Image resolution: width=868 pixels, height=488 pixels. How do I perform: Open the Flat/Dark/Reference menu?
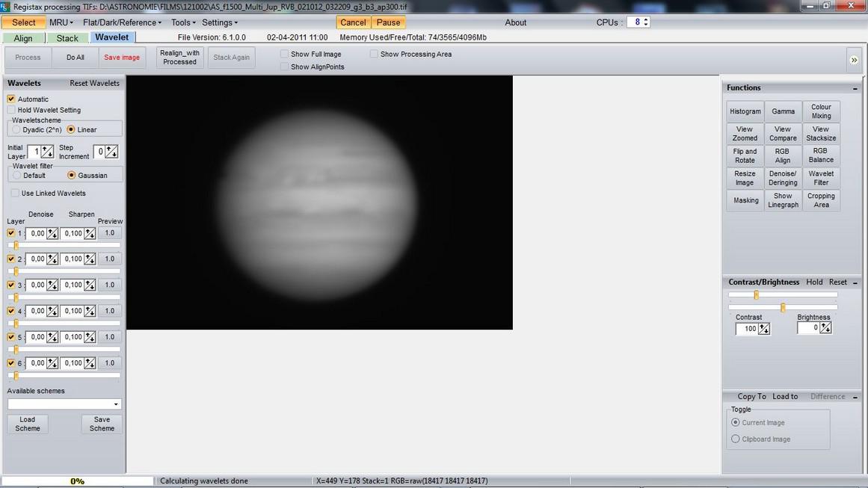[x=122, y=22]
